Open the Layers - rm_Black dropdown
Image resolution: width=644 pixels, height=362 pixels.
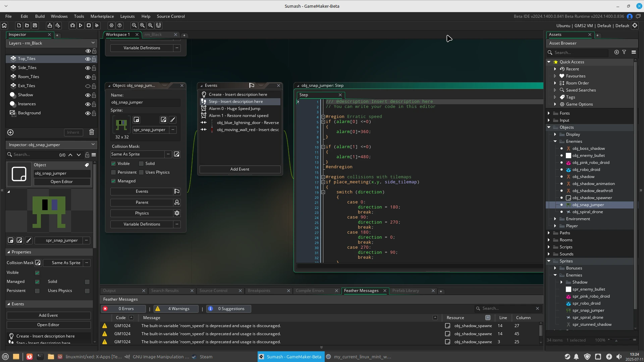pos(51,43)
